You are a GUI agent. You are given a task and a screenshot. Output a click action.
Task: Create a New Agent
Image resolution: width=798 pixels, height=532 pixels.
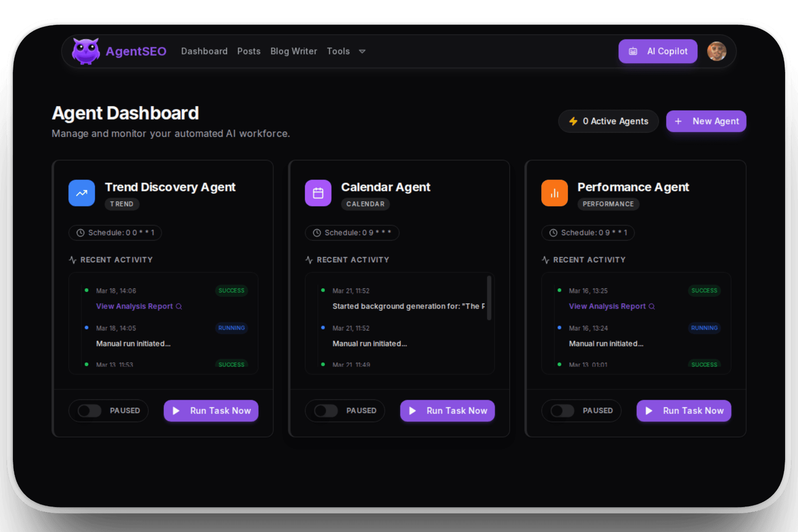tap(706, 121)
